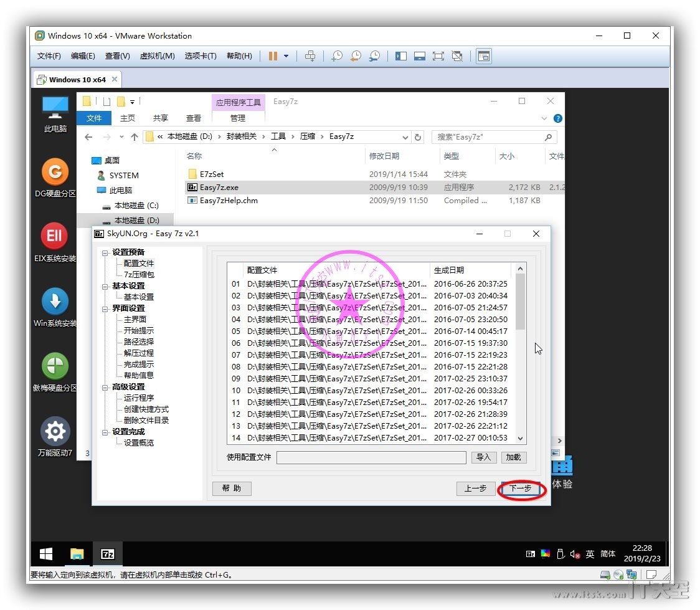This screenshot has height=610, width=700.
Task: Select the Win系统安装 desktop icon
Action: 55,307
